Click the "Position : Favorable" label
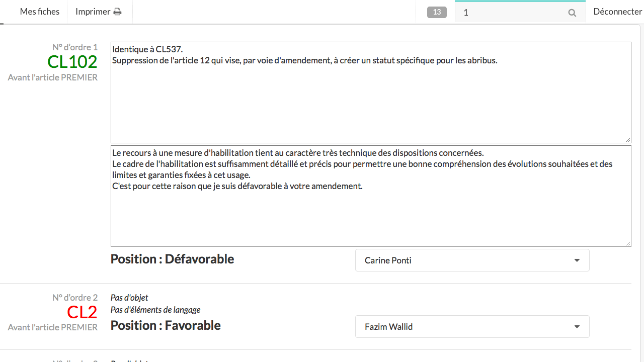 (166, 325)
